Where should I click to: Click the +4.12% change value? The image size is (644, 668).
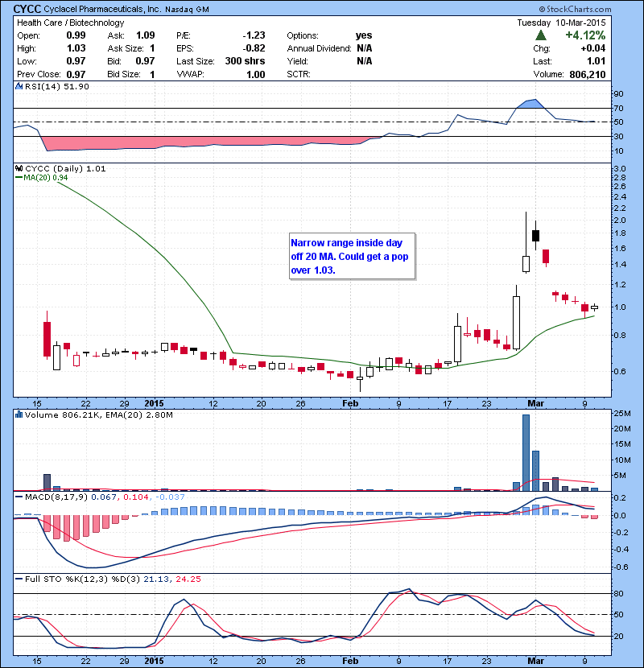pos(585,35)
